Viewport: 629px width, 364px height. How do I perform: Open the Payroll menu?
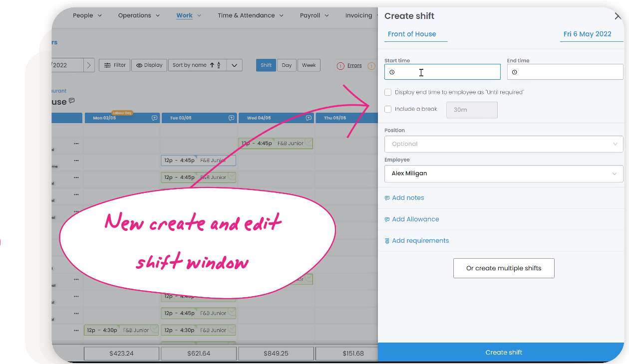click(314, 15)
